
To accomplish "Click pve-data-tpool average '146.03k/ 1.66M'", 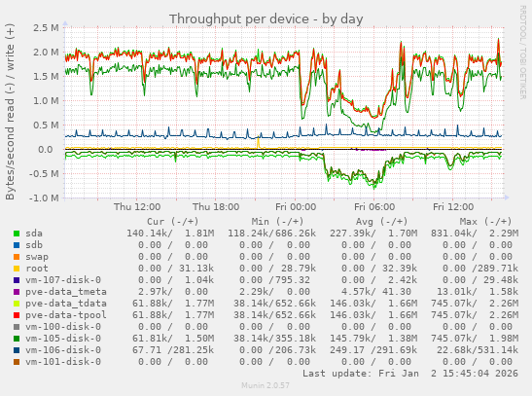I will coord(373,315).
